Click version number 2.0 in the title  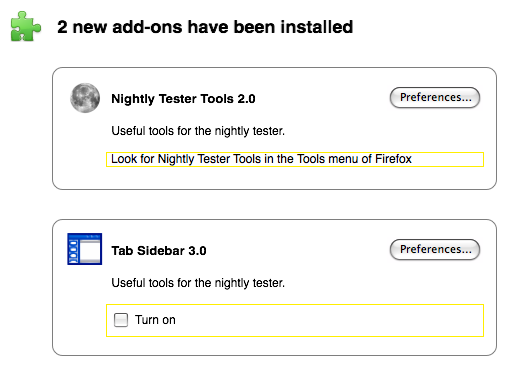tap(246, 99)
